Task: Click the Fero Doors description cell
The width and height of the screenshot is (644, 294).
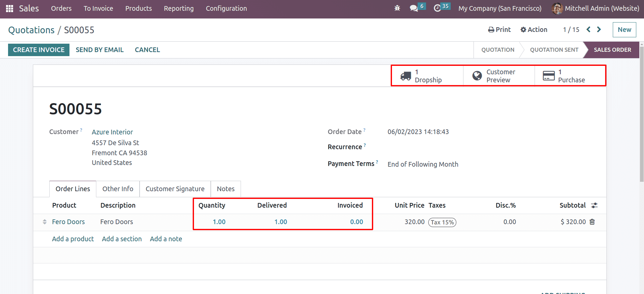Action: [x=117, y=222]
